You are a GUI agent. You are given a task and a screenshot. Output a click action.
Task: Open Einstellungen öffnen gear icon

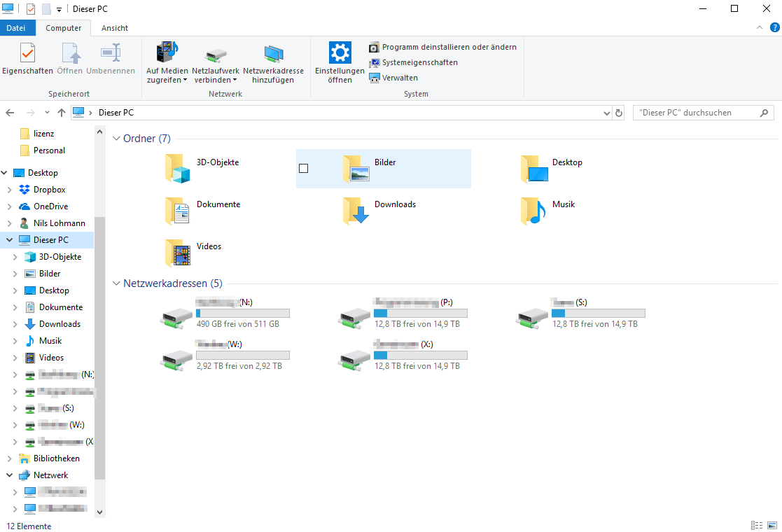coord(340,54)
